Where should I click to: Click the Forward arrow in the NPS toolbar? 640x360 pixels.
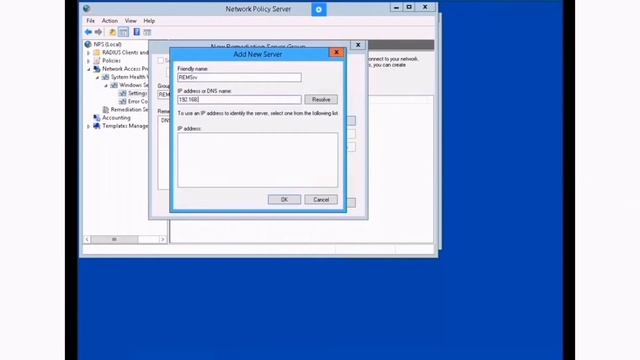click(x=98, y=32)
